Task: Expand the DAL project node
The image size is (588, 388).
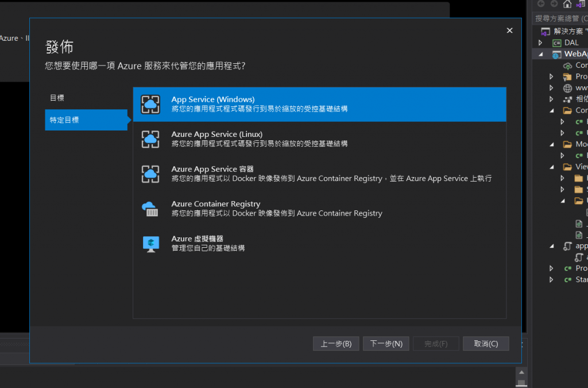Action: (540, 43)
